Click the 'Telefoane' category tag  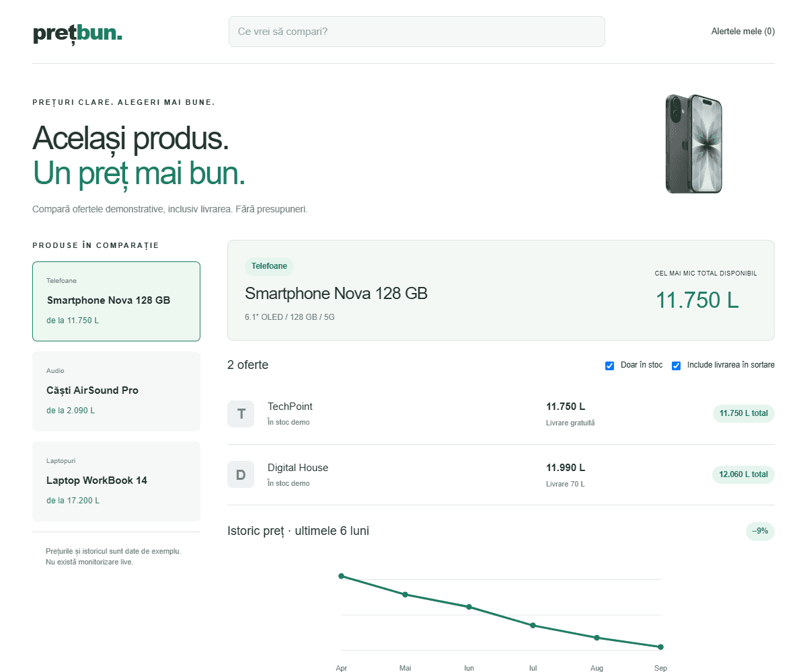tap(269, 266)
